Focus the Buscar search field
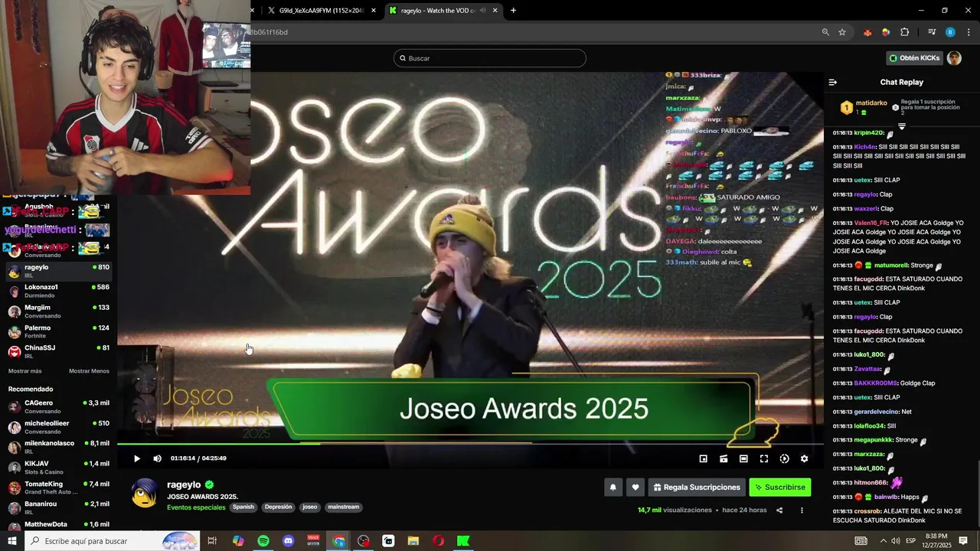 coord(490,58)
